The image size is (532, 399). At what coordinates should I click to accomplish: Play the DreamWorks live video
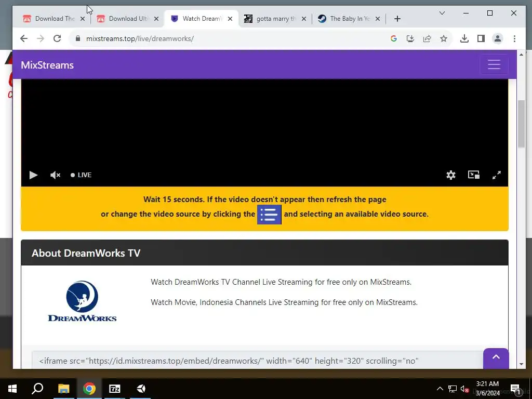click(x=33, y=175)
